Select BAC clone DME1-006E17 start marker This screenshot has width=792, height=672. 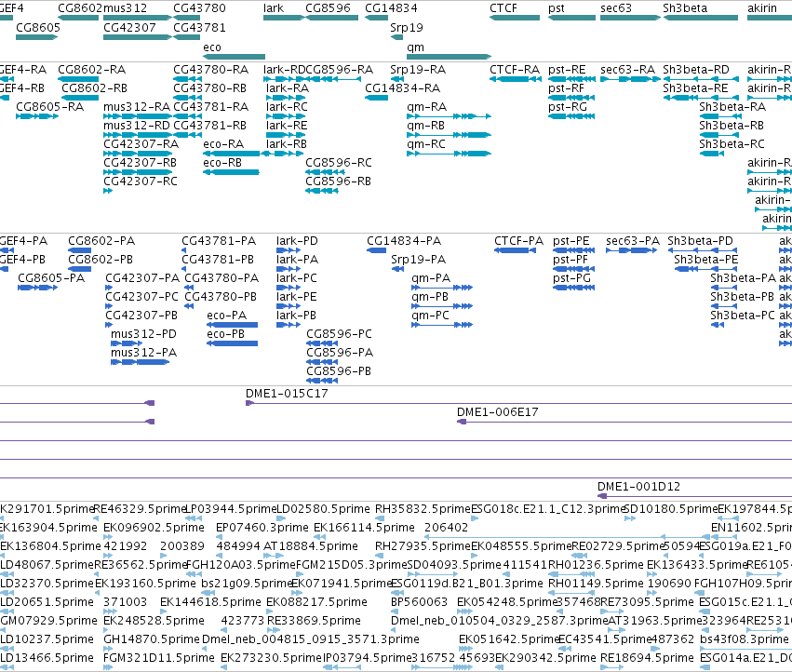462,422
